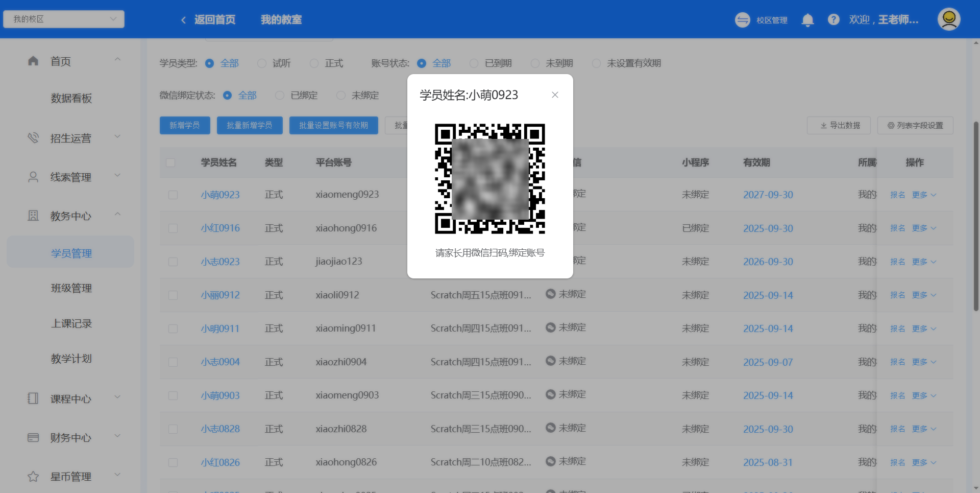Open 班级管理 in the sidebar
980x493 pixels.
tap(71, 288)
